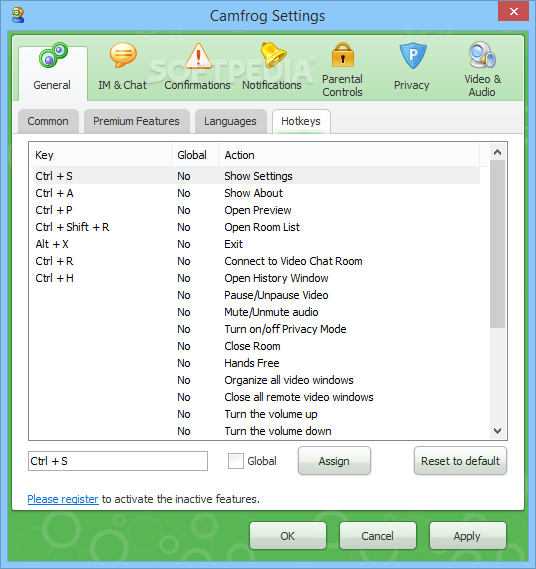The image size is (536, 569).
Task: Click the hotkey list scrollbar thumb
Action: pos(498,244)
